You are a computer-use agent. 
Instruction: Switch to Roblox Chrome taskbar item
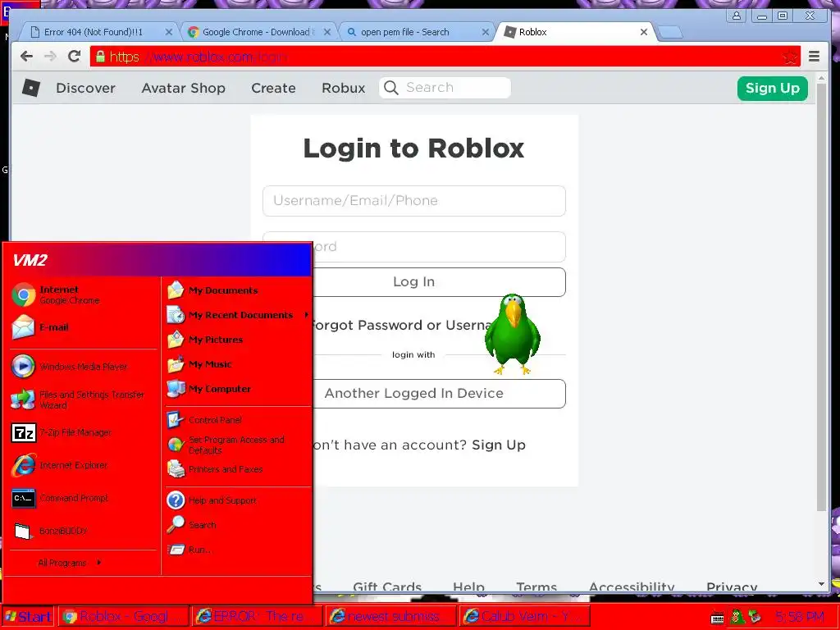pos(123,617)
